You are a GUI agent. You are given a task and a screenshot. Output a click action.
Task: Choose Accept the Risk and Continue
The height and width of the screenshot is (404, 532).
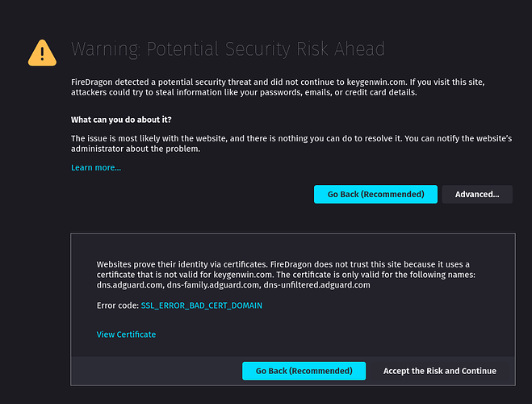click(440, 371)
